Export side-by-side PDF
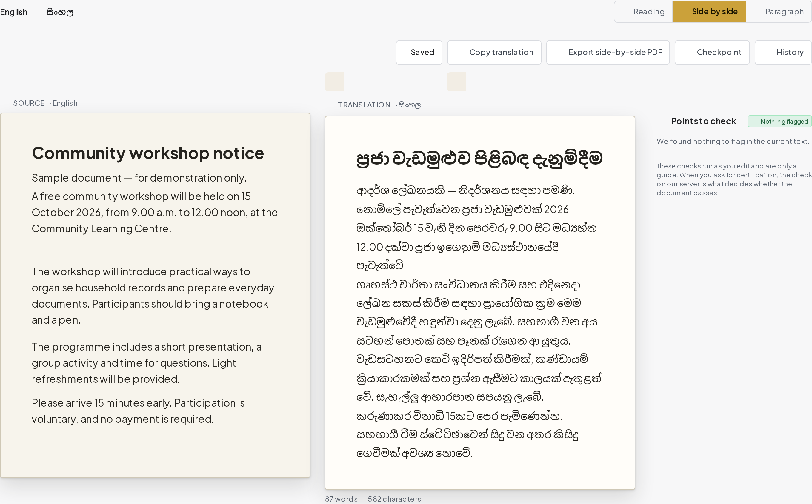812x504 pixels. pos(608,52)
